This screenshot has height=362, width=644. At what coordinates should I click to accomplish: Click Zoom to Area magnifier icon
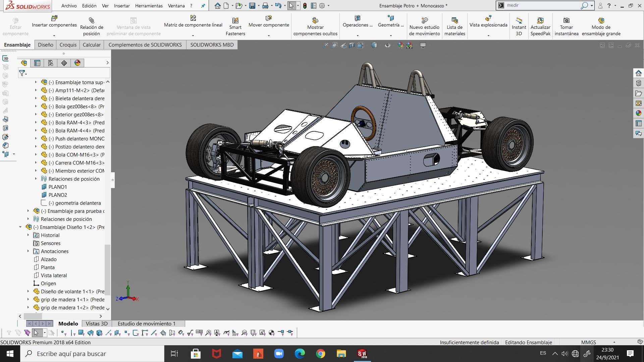[334, 45]
